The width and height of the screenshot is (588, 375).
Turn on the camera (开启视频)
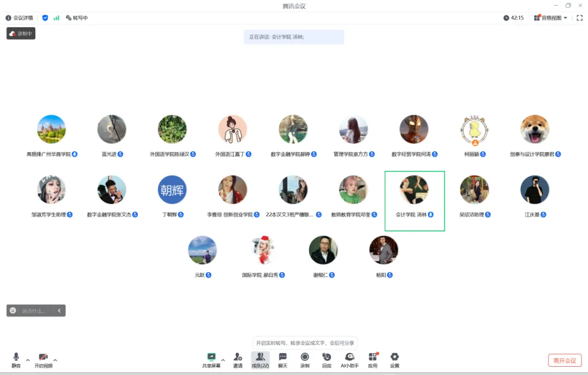click(x=43, y=359)
